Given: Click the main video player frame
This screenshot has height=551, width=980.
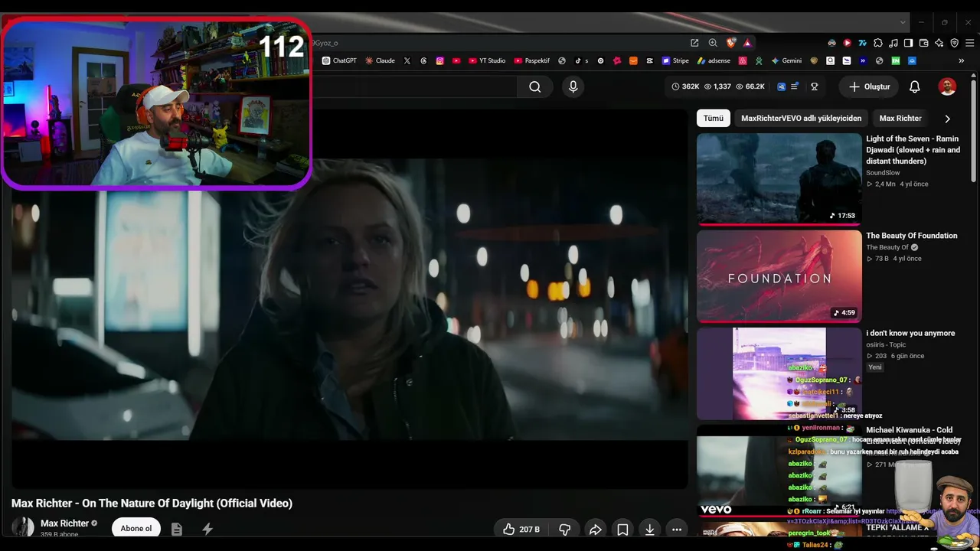Looking at the screenshot, I should click(x=349, y=299).
